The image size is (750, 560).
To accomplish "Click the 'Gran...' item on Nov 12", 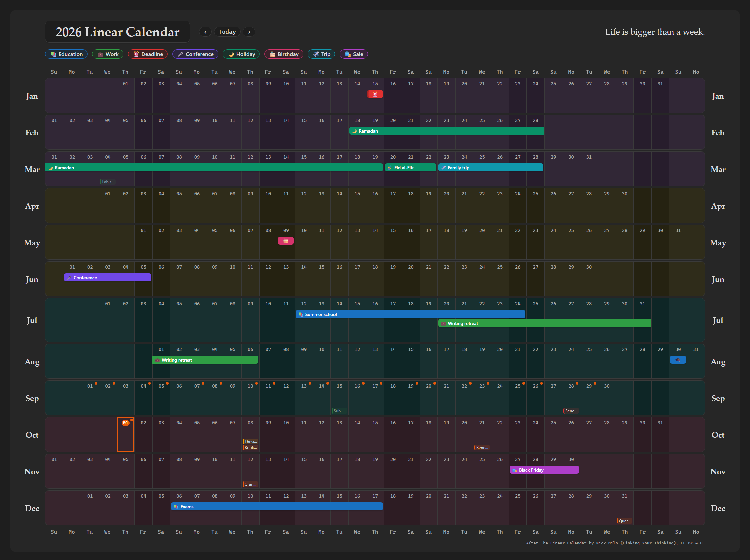I will pyautogui.click(x=250, y=484).
